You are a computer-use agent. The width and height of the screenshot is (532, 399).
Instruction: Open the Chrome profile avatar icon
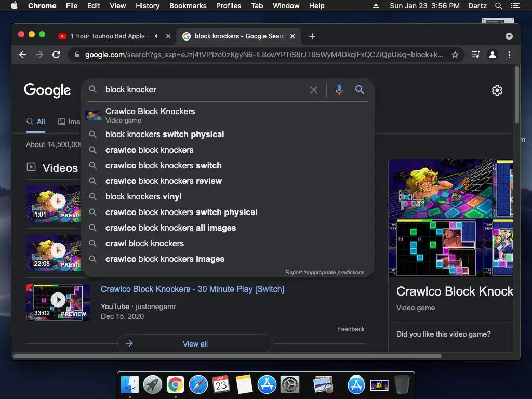click(493, 55)
